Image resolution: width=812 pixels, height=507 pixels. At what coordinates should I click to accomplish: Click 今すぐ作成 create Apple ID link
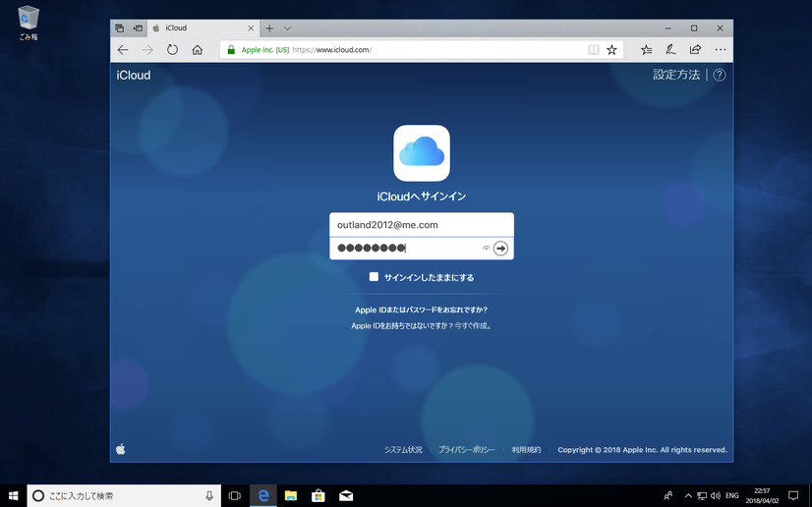(x=473, y=326)
